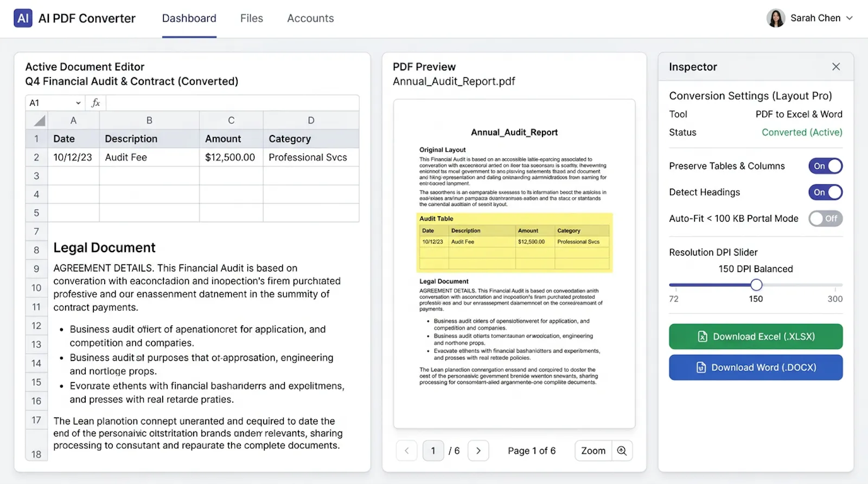Select column B header
The width and height of the screenshot is (868, 484).
[x=149, y=120]
